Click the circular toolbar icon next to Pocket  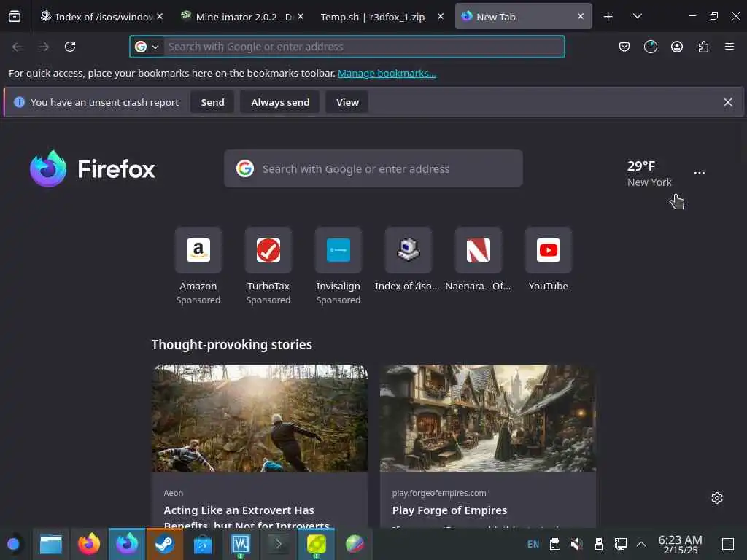(x=650, y=47)
